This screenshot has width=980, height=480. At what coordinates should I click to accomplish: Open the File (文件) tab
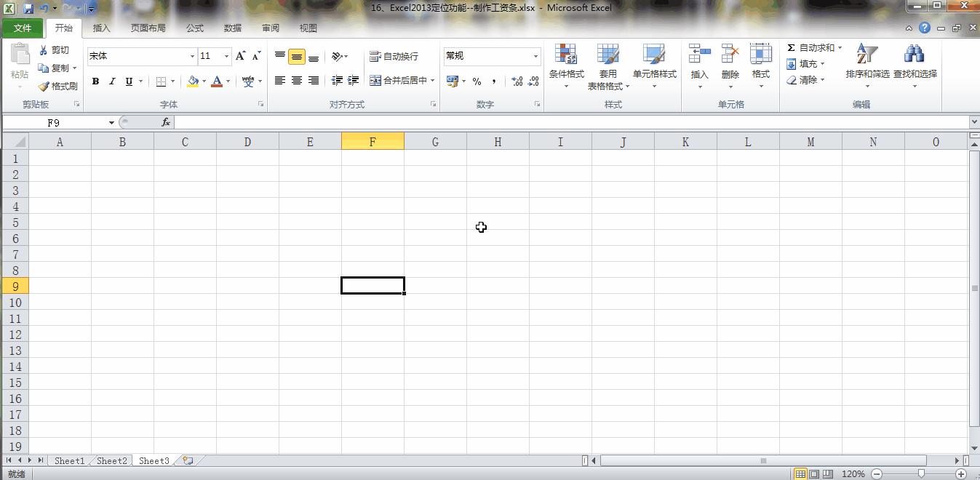[x=23, y=28]
